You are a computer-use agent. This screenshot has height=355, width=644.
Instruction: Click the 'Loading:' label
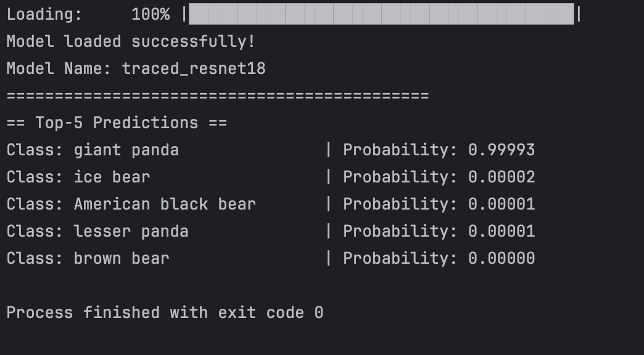click(x=44, y=14)
